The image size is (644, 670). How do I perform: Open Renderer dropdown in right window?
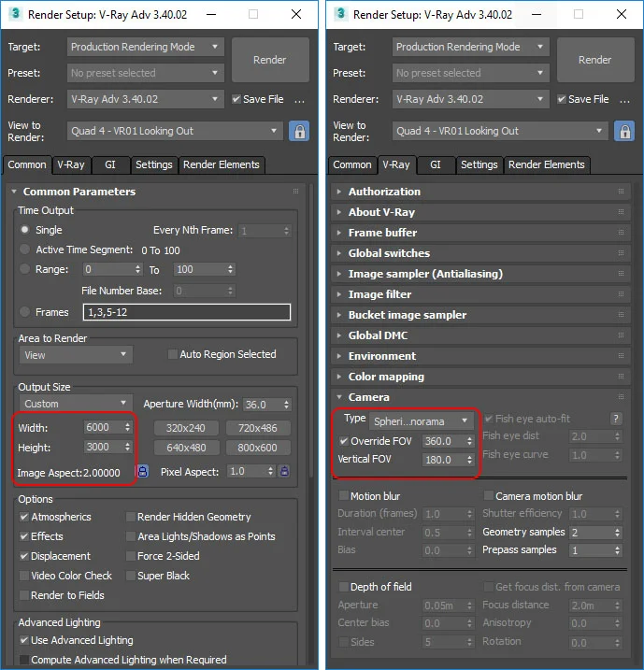[x=470, y=99]
